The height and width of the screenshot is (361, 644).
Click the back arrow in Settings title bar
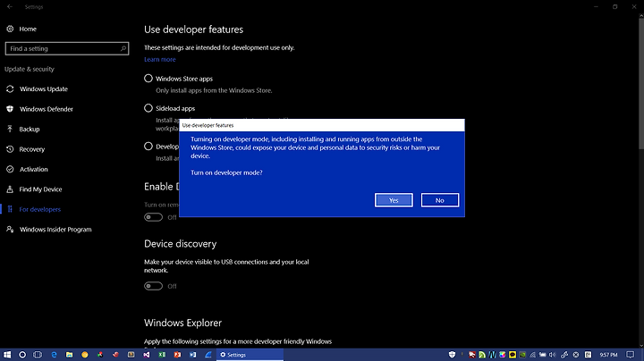coord(10,7)
